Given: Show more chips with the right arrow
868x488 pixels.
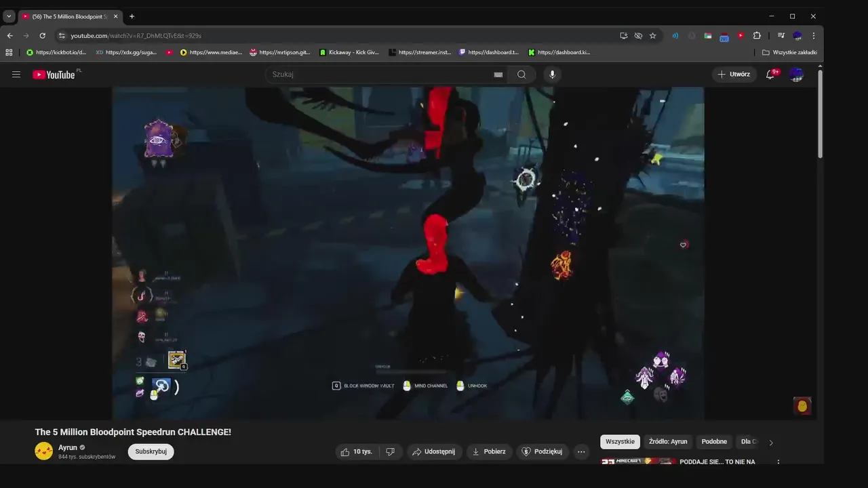Looking at the screenshot, I should (x=770, y=443).
